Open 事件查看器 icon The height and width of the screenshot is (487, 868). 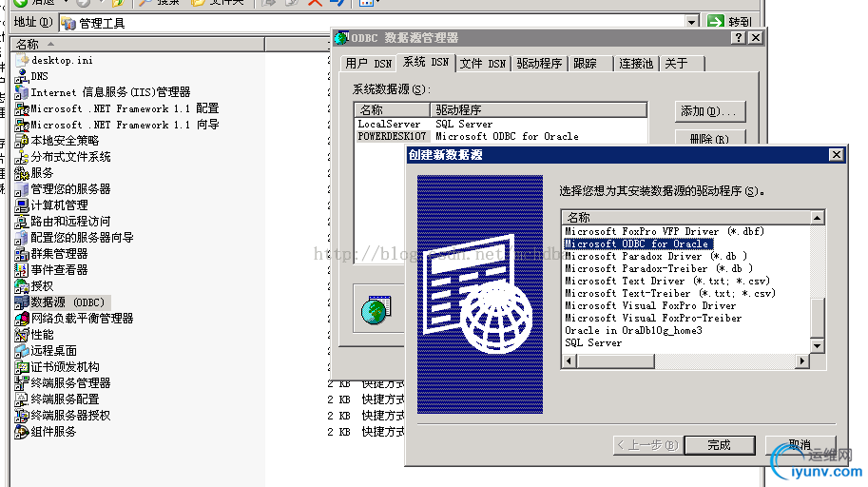[x=22, y=270]
